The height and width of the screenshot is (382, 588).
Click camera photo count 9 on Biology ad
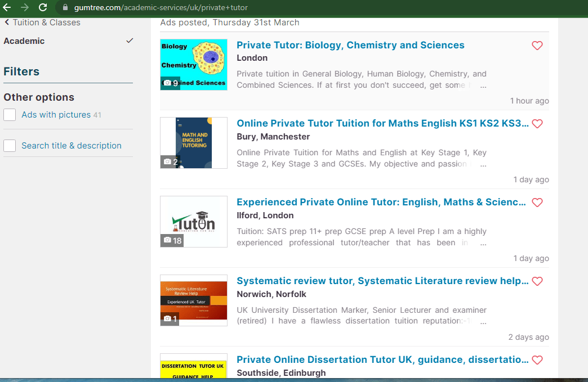[170, 83]
